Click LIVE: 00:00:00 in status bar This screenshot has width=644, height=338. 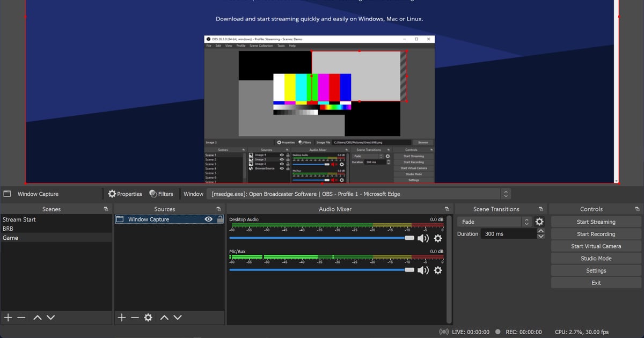click(x=471, y=332)
